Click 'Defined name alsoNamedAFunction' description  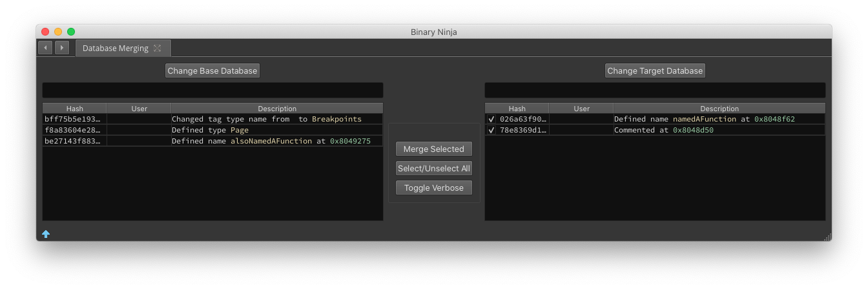pyautogui.click(x=271, y=141)
